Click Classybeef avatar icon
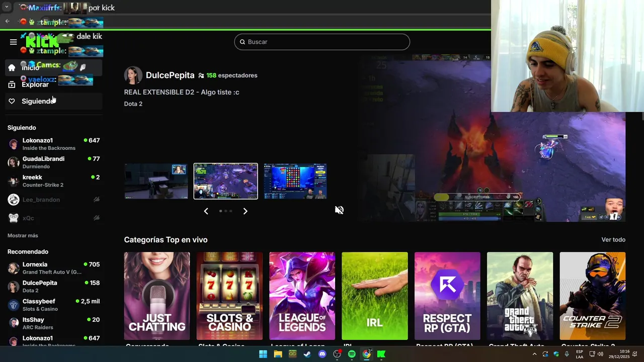 point(14,305)
